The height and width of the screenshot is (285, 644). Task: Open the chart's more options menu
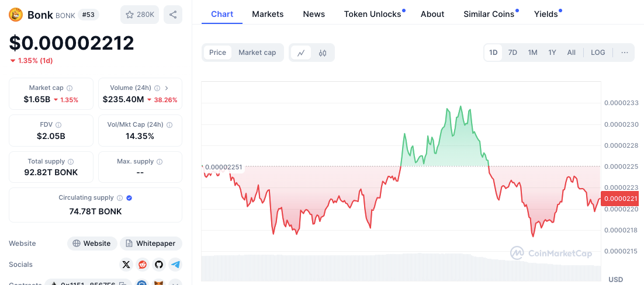tap(625, 53)
